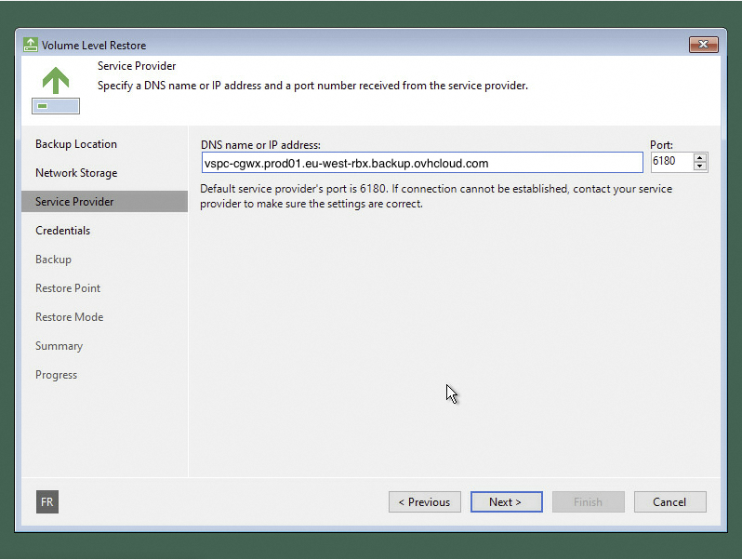Select the Backup step in sidebar
Screen dimensions: 742x560
[x=53, y=260]
